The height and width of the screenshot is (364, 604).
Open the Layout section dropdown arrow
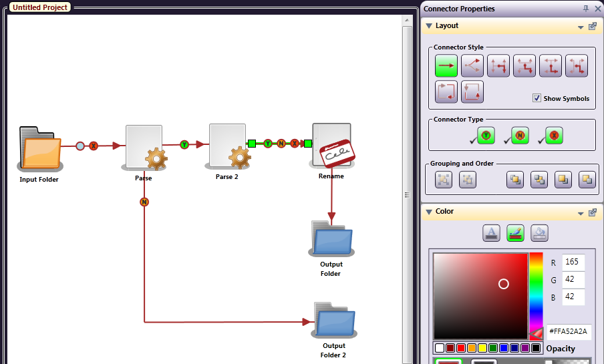click(581, 27)
